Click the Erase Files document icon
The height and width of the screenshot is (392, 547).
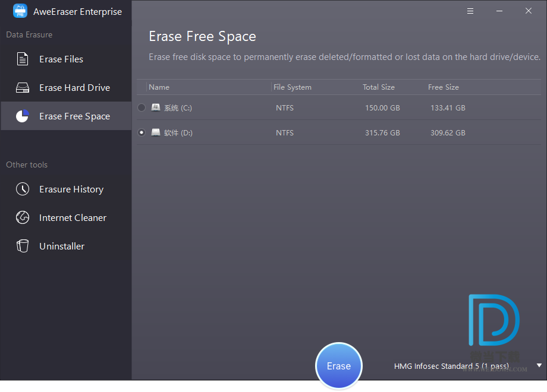coord(23,59)
